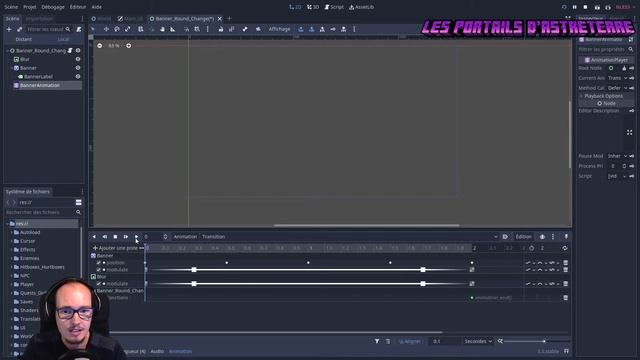The image size is (640, 360).
Task: Select the Rotate Mode tool
Action: 117,29
